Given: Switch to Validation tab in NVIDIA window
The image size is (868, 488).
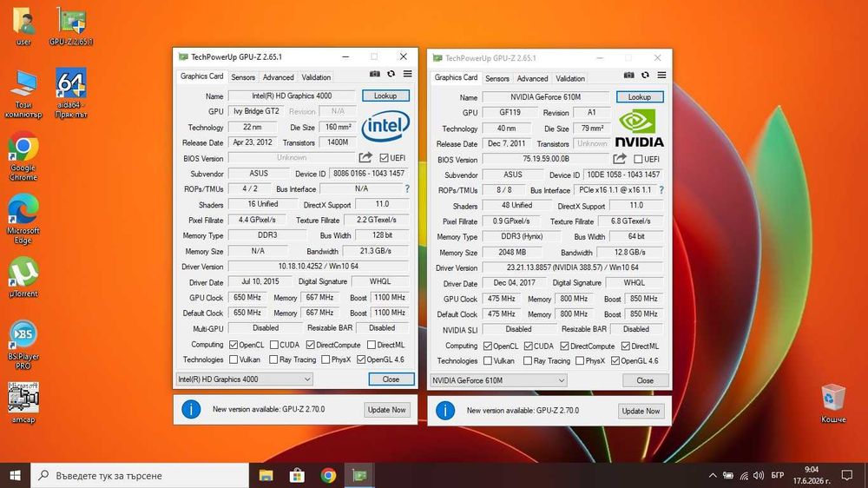Looking at the screenshot, I should 570,78.
